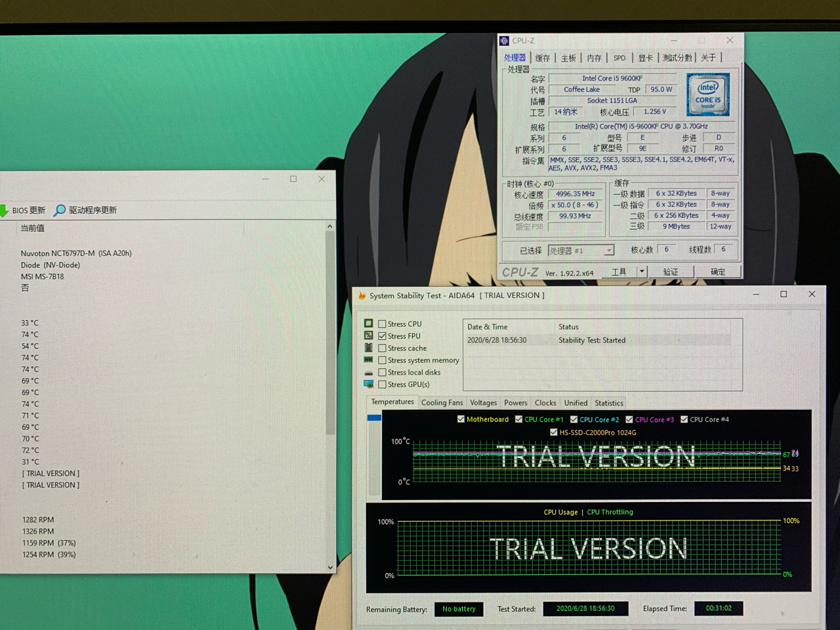The image size is (840, 630).
Task: Click the Stress system memory icon
Action: pyautogui.click(x=369, y=360)
